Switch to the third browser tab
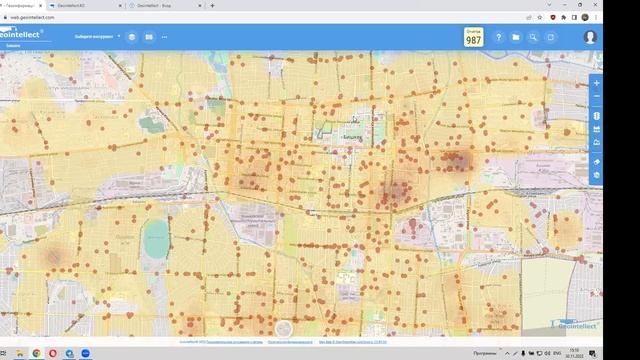Image resolution: width=640 pixels, height=360 pixels. (165, 6)
